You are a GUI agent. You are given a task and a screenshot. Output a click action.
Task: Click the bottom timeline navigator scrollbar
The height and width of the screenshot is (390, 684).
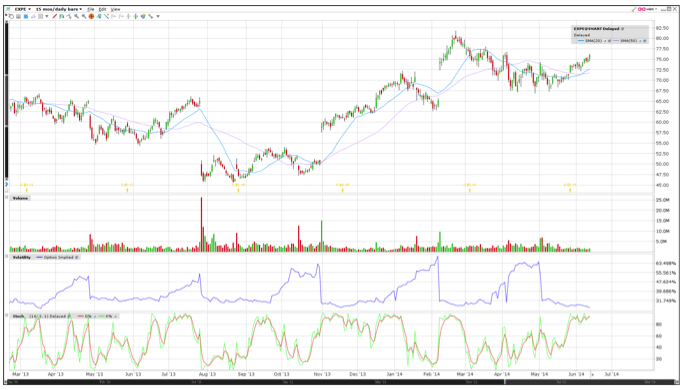[342, 382]
